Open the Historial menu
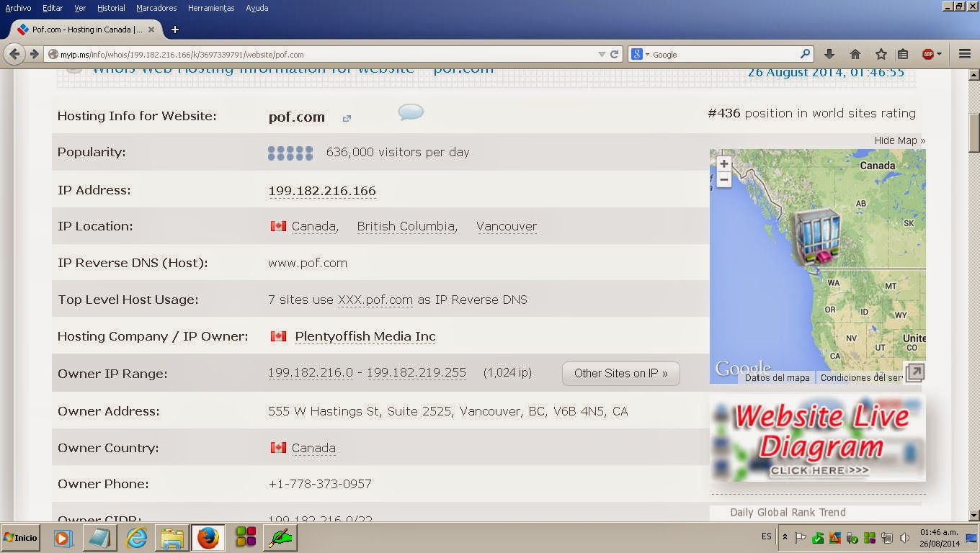Viewport: 980px width, 553px height. [x=111, y=8]
